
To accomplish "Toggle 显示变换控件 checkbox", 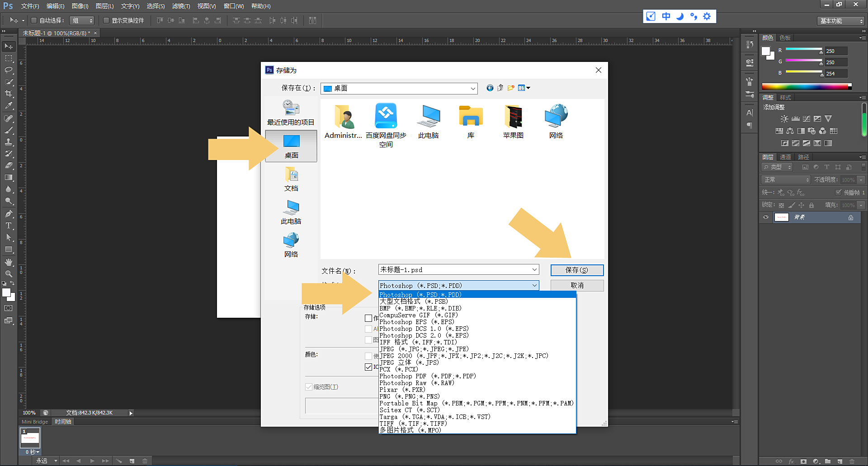I will click(106, 20).
